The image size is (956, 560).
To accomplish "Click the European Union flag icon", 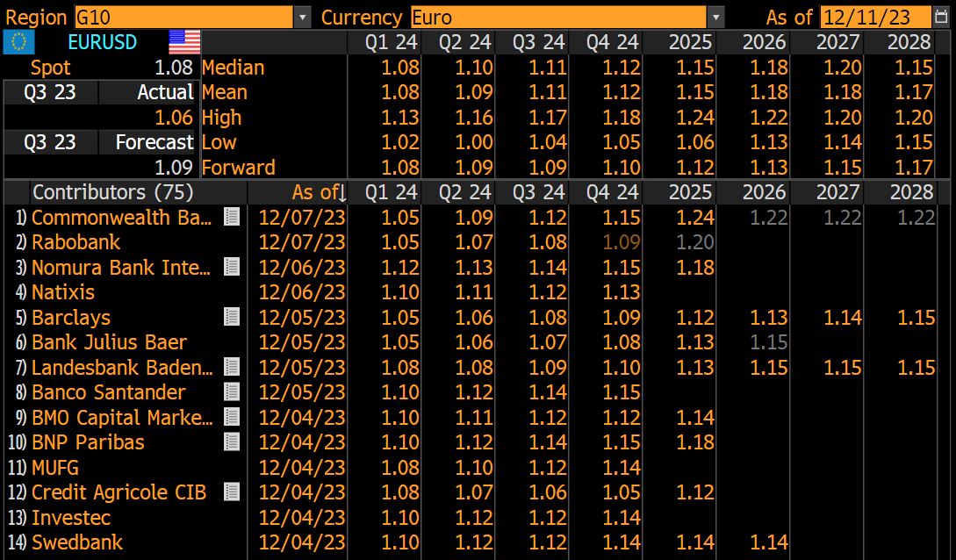I will tap(19, 42).
